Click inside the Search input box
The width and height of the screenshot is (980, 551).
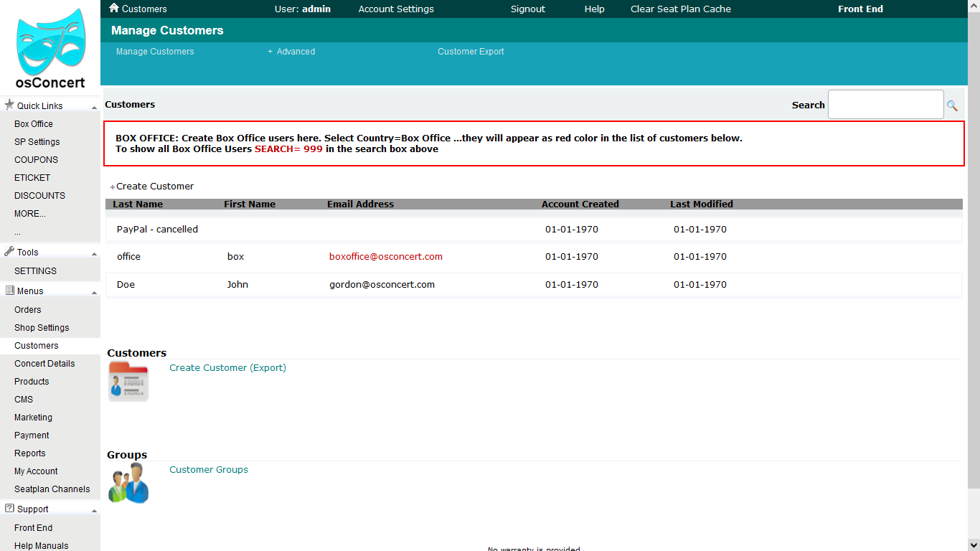[885, 104]
